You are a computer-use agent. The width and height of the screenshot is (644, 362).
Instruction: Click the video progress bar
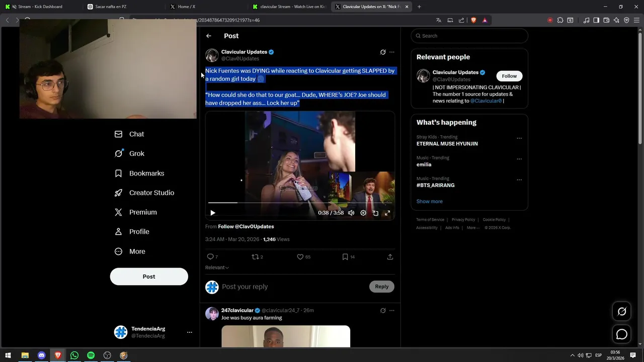(x=300, y=203)
